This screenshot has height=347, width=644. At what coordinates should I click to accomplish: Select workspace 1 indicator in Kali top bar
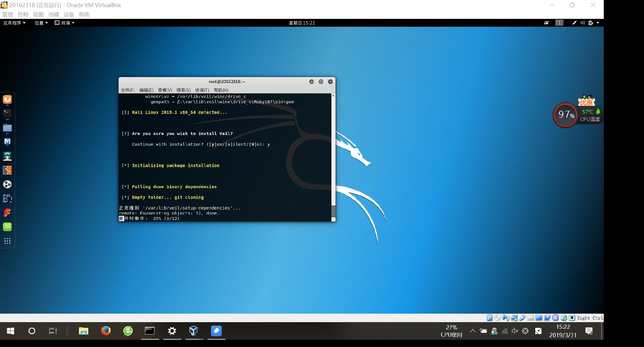click(559, 23)
